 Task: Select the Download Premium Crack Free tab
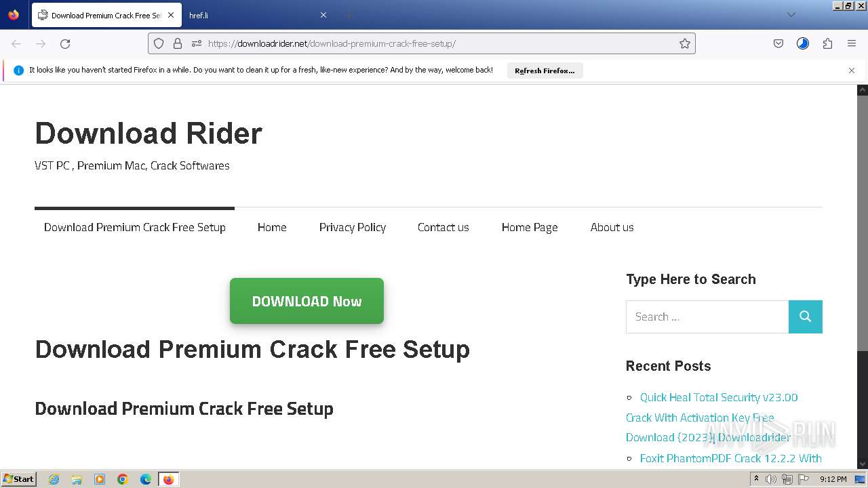pos(106,15)
